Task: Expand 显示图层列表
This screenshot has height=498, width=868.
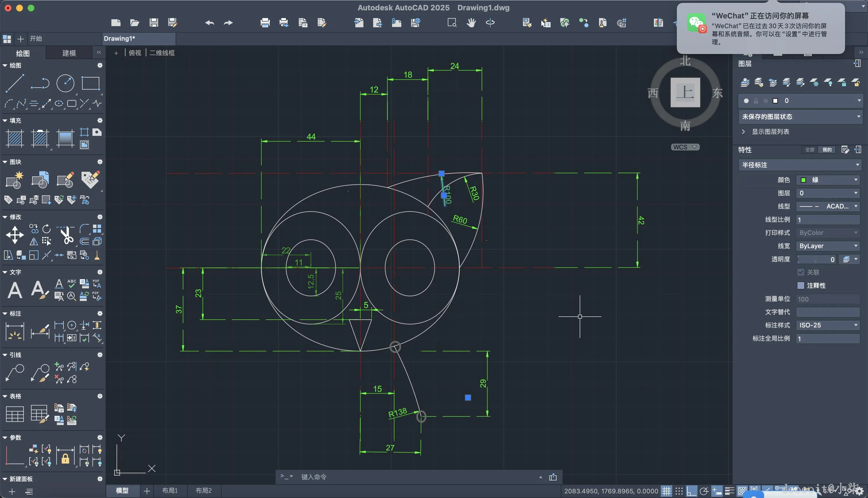Action: tap(770, 132)
